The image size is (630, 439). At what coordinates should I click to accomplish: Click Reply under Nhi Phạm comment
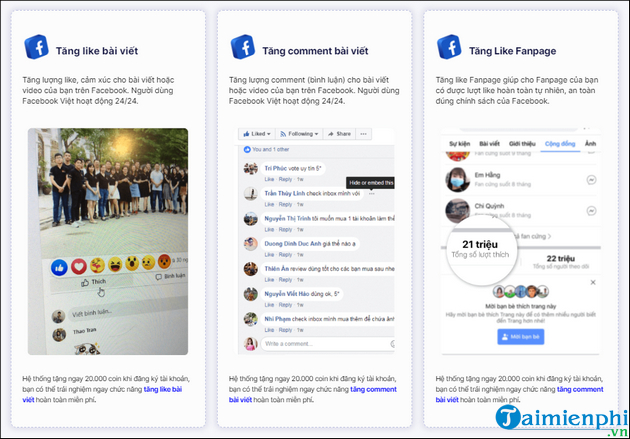[285, 330]
